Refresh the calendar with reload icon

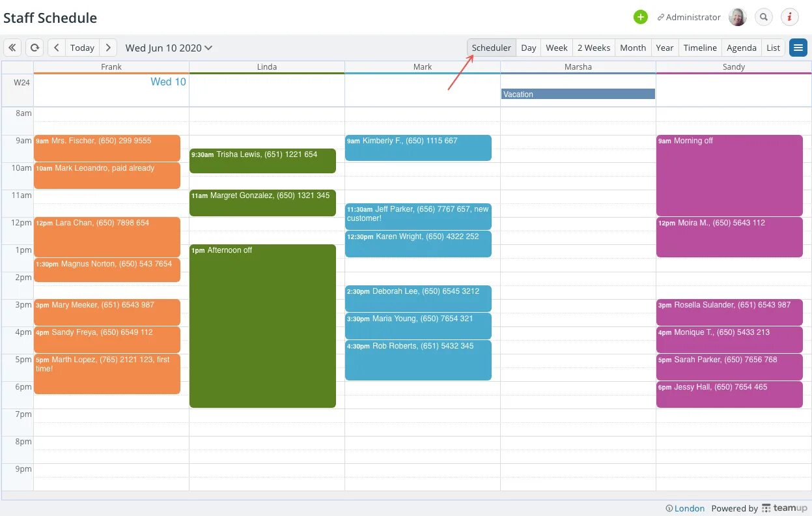35,48
